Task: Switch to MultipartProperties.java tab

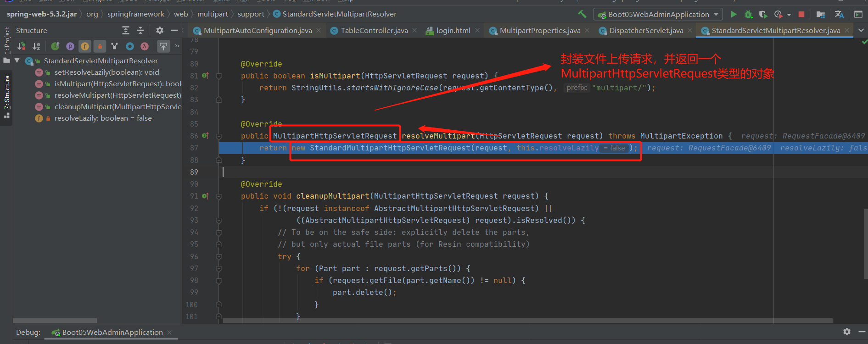Action: (540, 30)
